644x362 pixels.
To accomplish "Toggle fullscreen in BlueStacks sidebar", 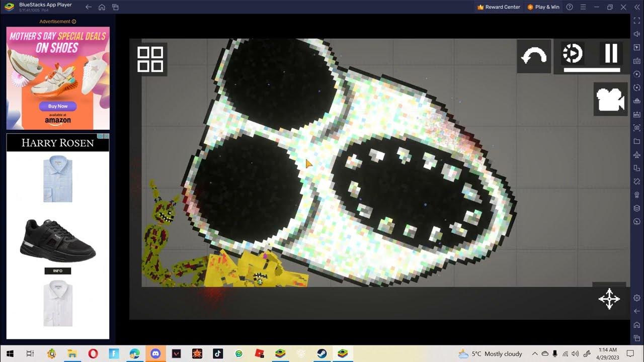I will click(637, 21).
